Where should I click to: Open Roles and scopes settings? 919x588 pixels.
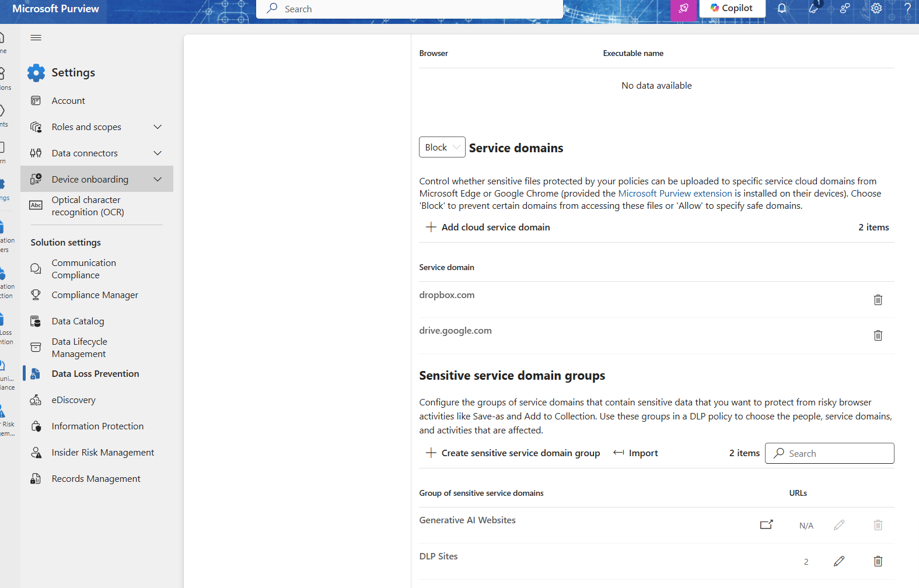click(x=86, y=127)
